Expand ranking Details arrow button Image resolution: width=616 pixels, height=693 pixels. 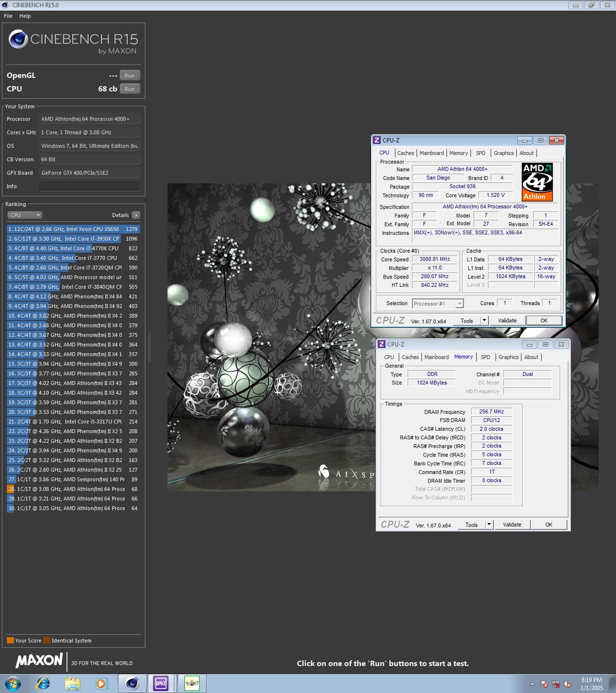[136, 215]
